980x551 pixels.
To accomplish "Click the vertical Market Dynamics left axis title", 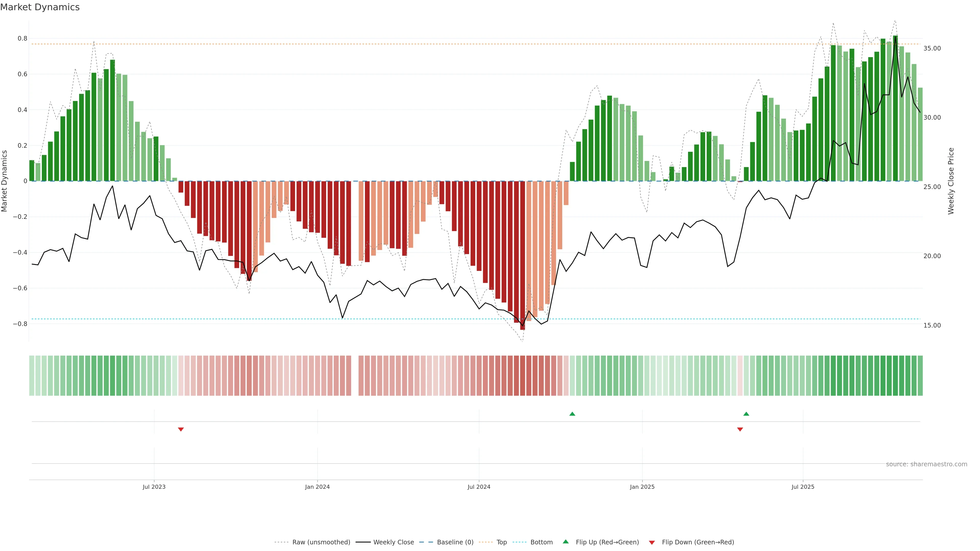I will pyautogui.click(x=5, y=181).
